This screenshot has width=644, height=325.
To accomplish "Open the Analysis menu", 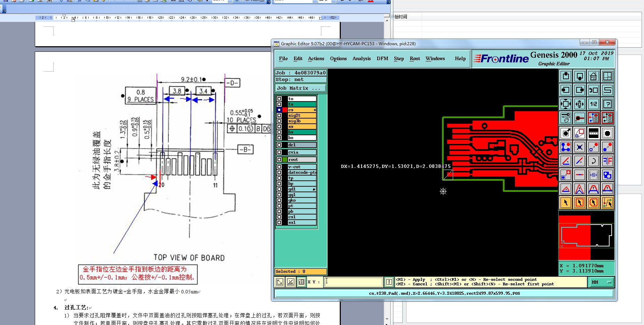I will (x=362, y=59).
